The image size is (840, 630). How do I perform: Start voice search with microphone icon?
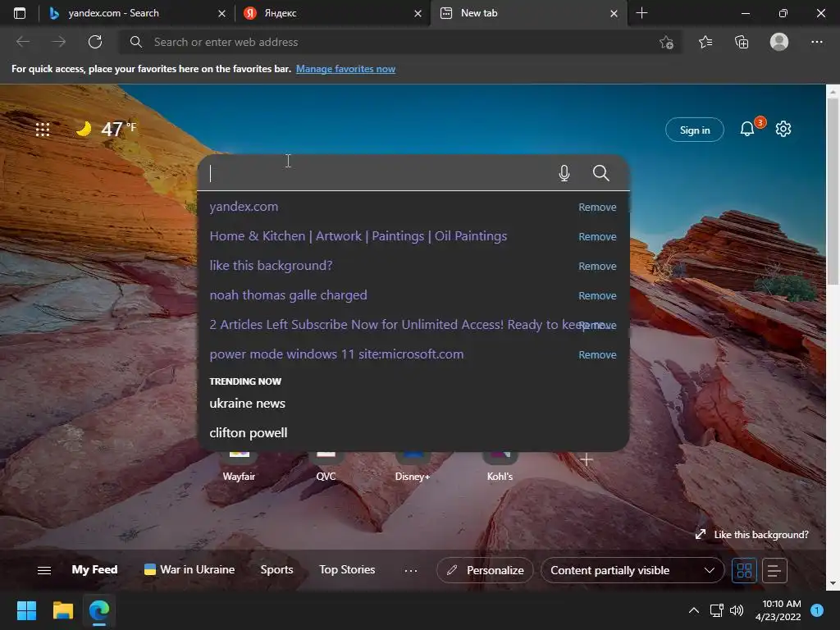coord(564,173)
